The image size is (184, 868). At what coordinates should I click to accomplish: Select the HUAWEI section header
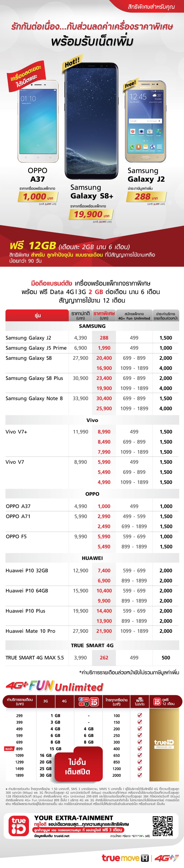click(92, 558)
